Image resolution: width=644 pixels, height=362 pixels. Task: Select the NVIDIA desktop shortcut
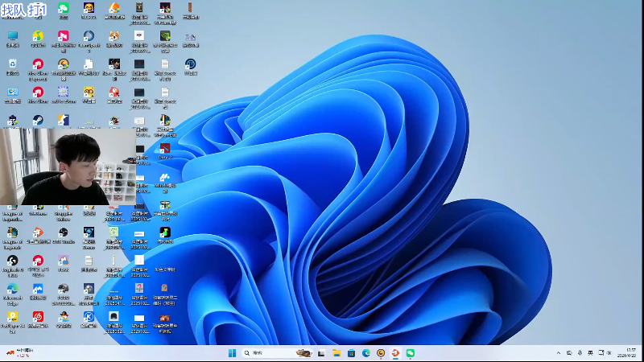click(x=165, y=37)
